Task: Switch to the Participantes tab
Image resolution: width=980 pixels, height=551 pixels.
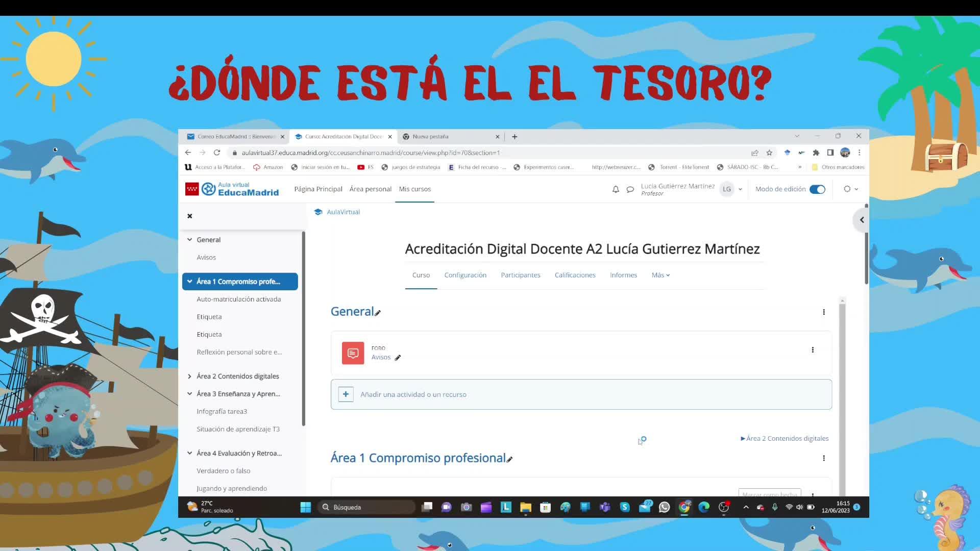Action: [x=520, y=275]
